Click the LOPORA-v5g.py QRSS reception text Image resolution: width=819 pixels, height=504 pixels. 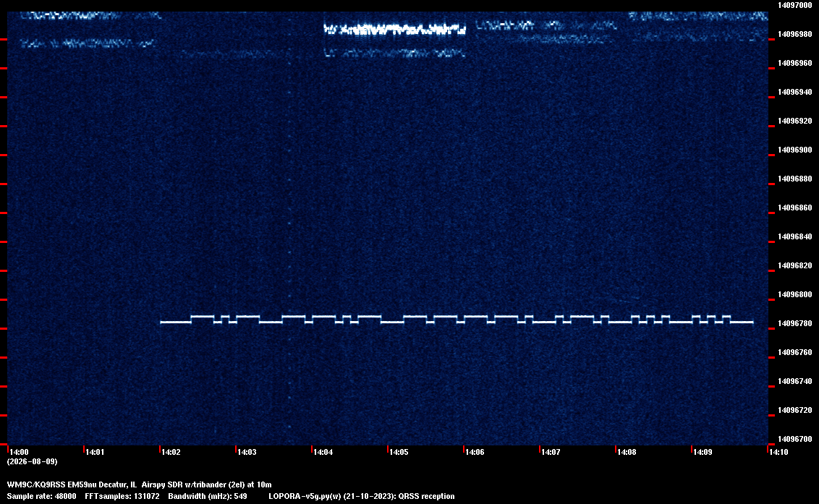pos(362,496)
